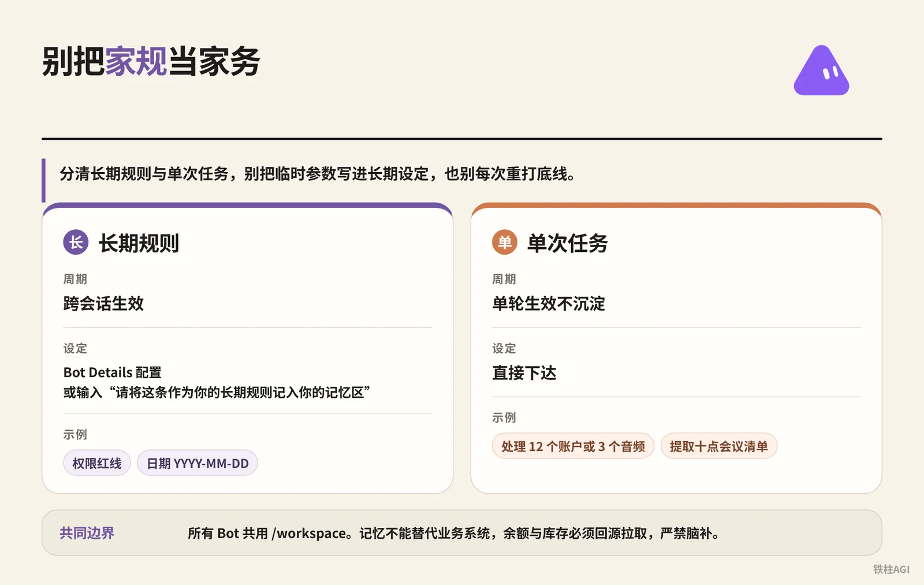Click the subtitle starting 分清长期规则
The image size is (924, 585).
click(317, 174)
